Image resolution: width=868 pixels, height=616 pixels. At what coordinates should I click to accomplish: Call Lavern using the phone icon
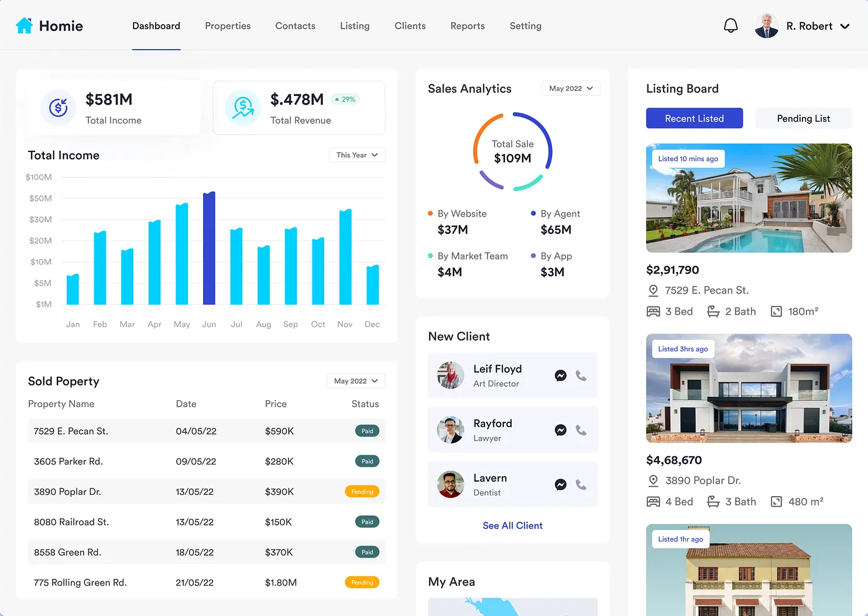581,484
